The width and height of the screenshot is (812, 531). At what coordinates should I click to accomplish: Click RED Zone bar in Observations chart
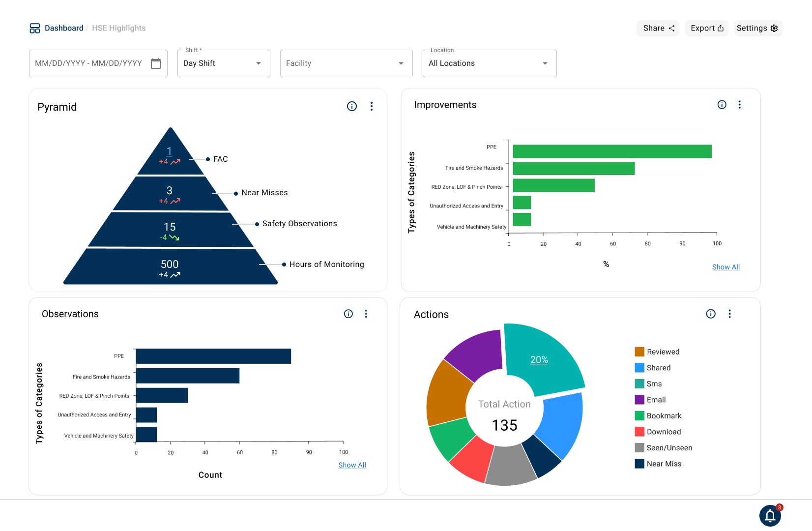(162, 395)
